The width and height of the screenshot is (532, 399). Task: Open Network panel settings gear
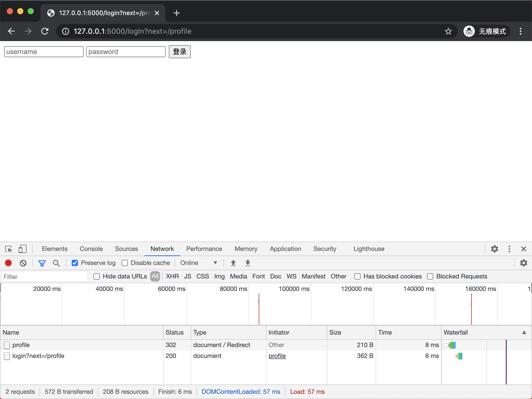coord(523,263)
